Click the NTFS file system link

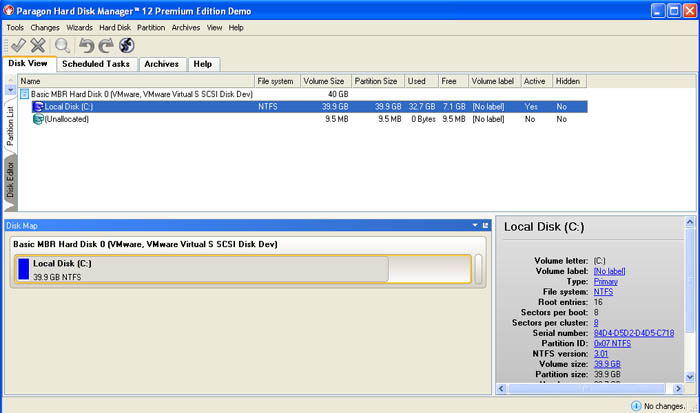click(603, 292)
